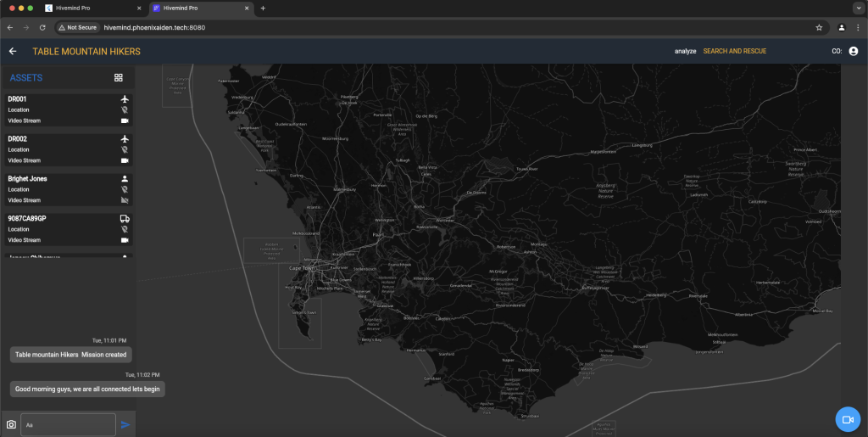Screen dimensions: 868x437
Task: Click the chat message input field
Action: (x=68, y=424)
